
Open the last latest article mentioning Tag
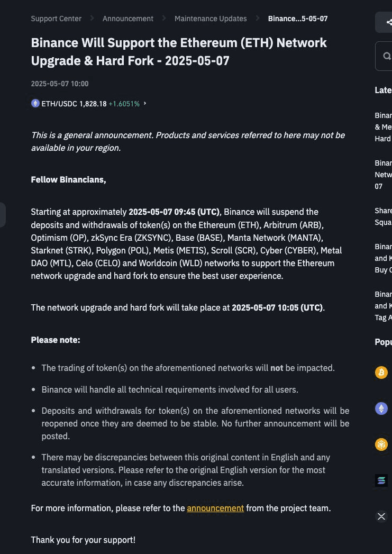[384, 306]
